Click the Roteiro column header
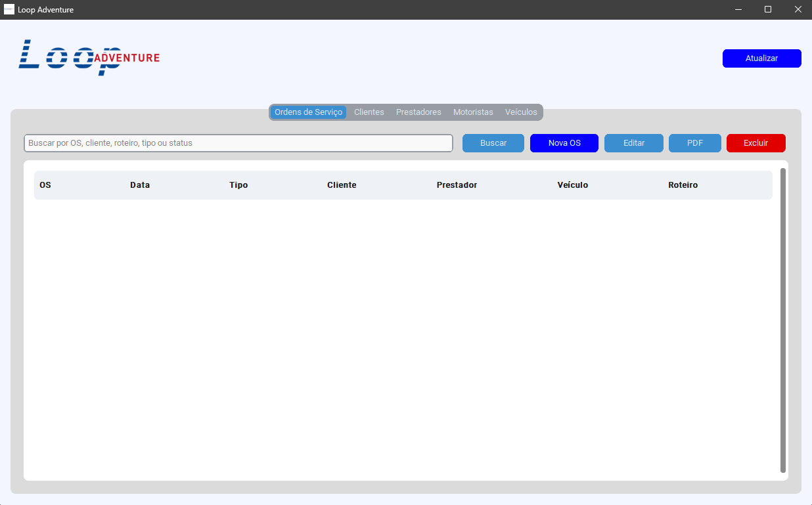Image resolution: width=812 pixels, height=505 pixels. point(683,185)
